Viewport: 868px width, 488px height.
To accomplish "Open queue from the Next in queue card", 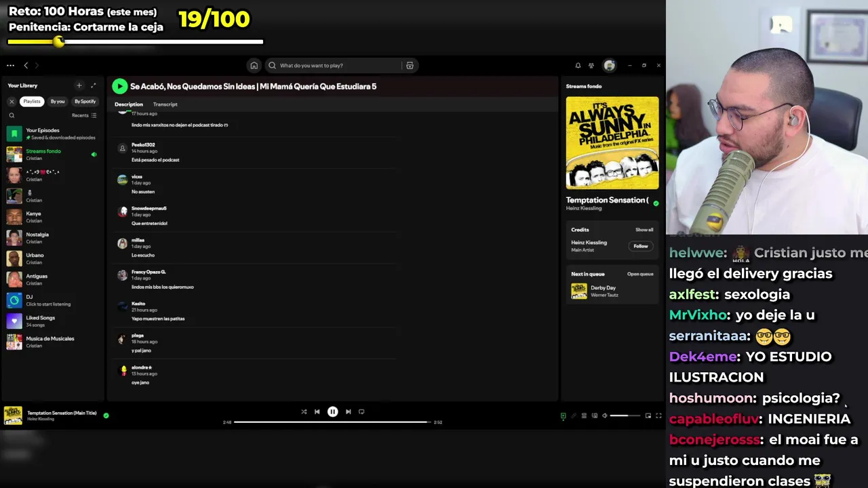I will [640, 274].
